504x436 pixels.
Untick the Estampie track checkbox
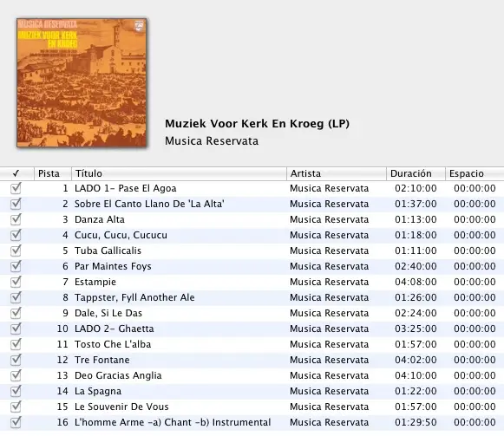click(x=16, y=282)
